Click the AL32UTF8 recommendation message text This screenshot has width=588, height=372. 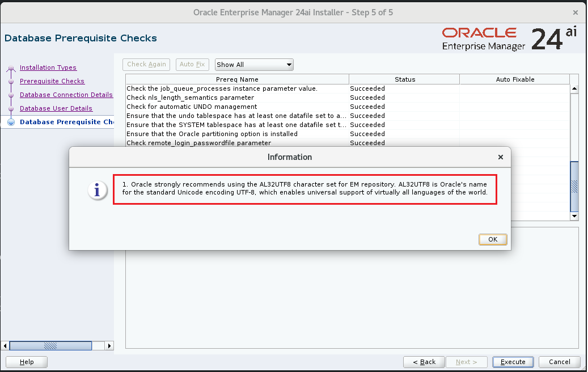305,188
